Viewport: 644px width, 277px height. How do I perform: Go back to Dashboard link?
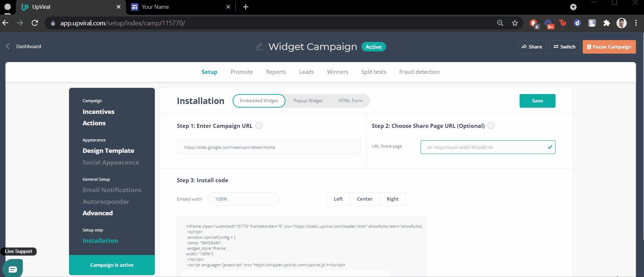pos(29,46)
